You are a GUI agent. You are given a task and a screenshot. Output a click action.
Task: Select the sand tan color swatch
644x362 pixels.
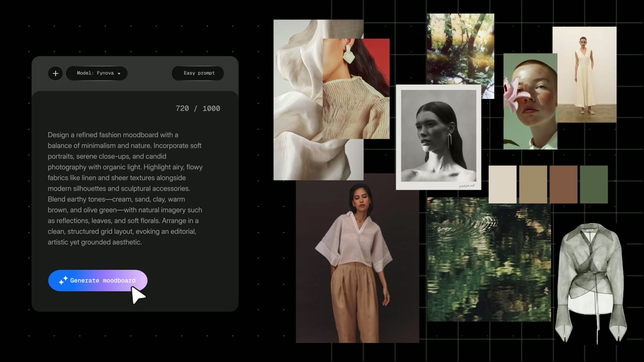533,185
